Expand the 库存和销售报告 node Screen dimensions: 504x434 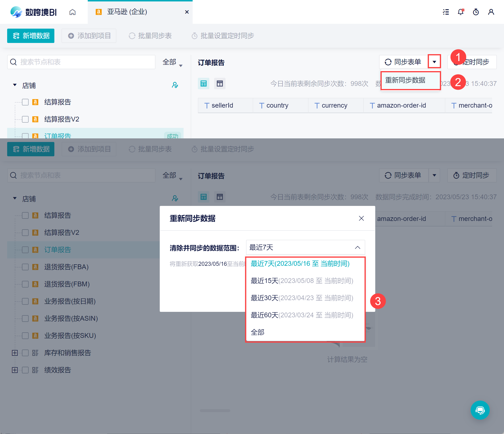(x=15, y=353)
